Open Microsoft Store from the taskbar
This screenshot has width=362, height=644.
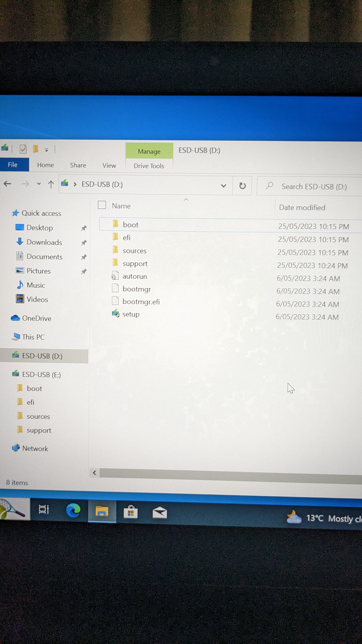pos(131,512)
